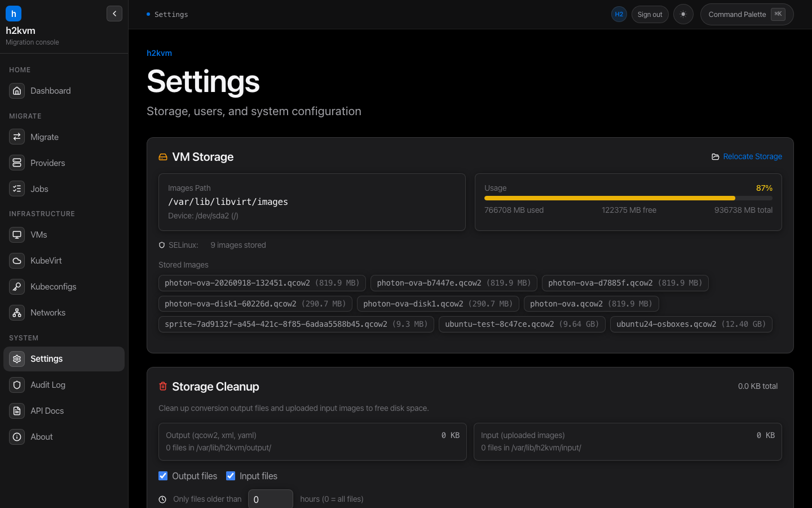Click the photon-ova-20260918-132451.qcow2 chip
The image size is (812, 508).
(x=262, y=283)
